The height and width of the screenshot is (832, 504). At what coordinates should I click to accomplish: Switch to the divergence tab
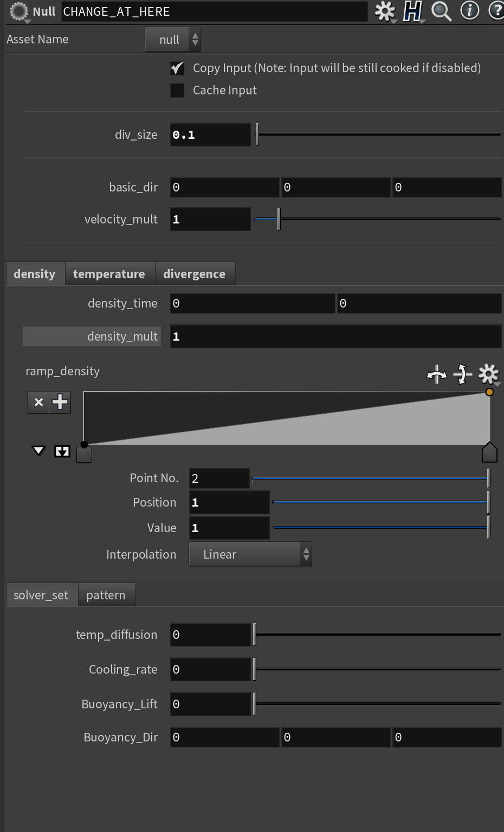pyautogui.click(x=195, y=274)
